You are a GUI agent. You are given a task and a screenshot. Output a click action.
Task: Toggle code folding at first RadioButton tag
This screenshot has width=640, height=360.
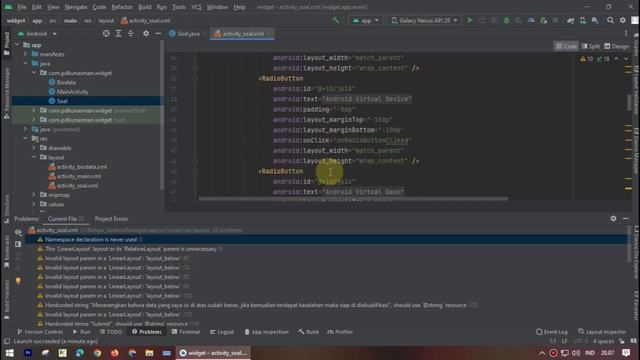(x=196, y=78)
